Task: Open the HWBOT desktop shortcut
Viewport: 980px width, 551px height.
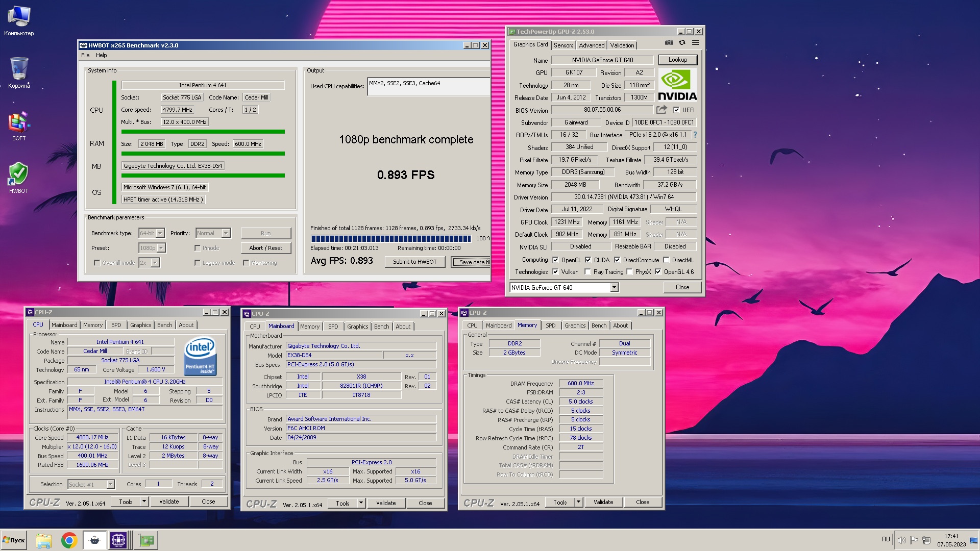Action: (19, 178)
